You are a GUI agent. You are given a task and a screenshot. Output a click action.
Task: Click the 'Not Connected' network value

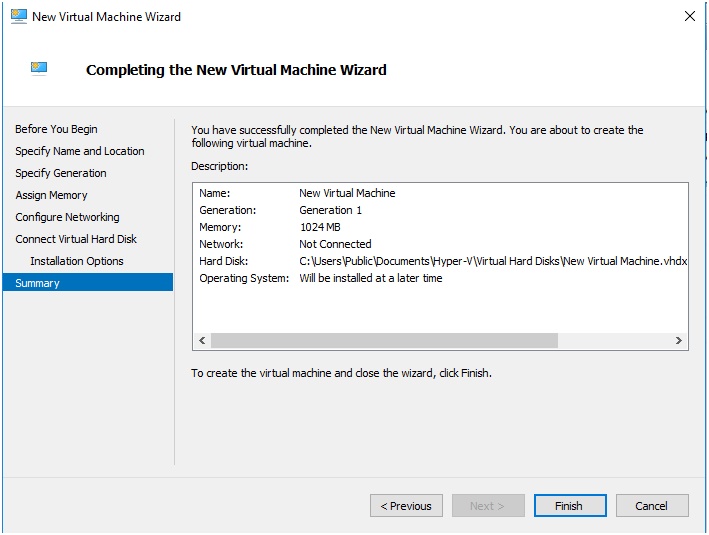pyautogui.click(x=335, y=244)
